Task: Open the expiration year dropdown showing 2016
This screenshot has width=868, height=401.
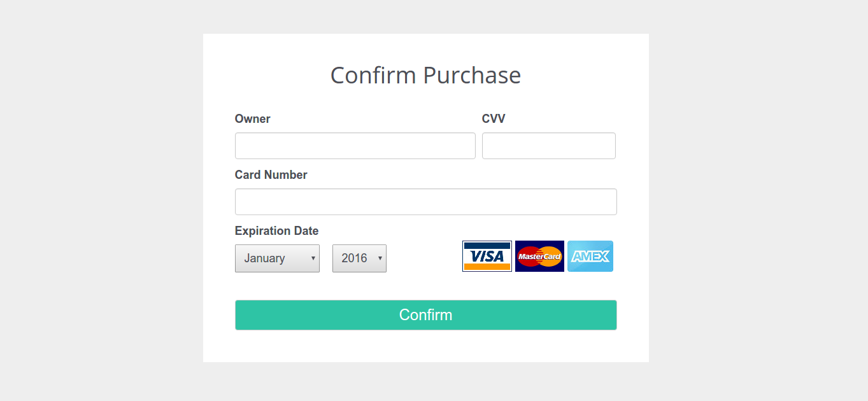Action: [359, 258]
